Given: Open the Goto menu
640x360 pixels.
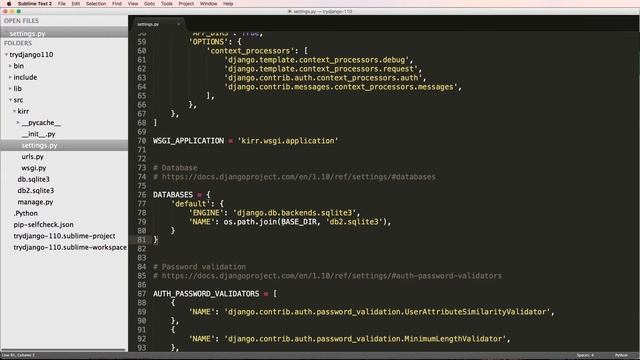Looking at the screenshot, I should 149,4.
